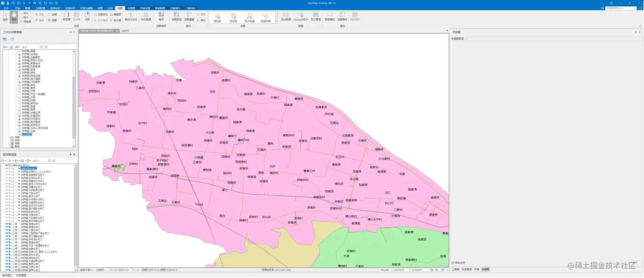Hide the 洪桥镇_森林@浙江 layer
644x278 pixels.
pyautogui.click(x=7, y=255)
